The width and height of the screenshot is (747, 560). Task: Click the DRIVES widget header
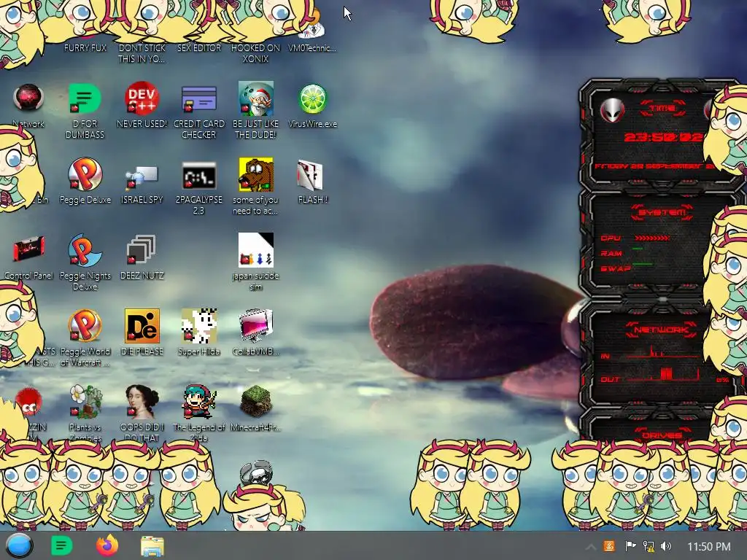661,435
